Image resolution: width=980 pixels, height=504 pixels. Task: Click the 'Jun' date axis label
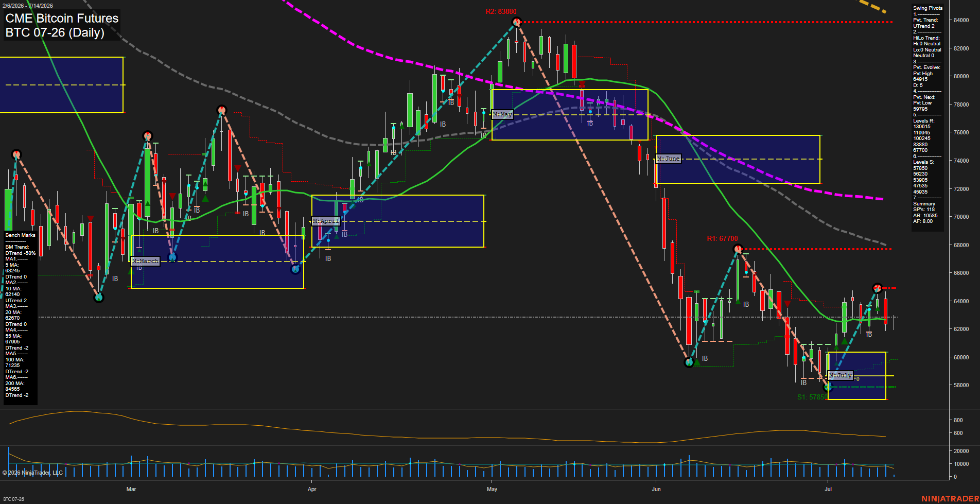[656, 490]
